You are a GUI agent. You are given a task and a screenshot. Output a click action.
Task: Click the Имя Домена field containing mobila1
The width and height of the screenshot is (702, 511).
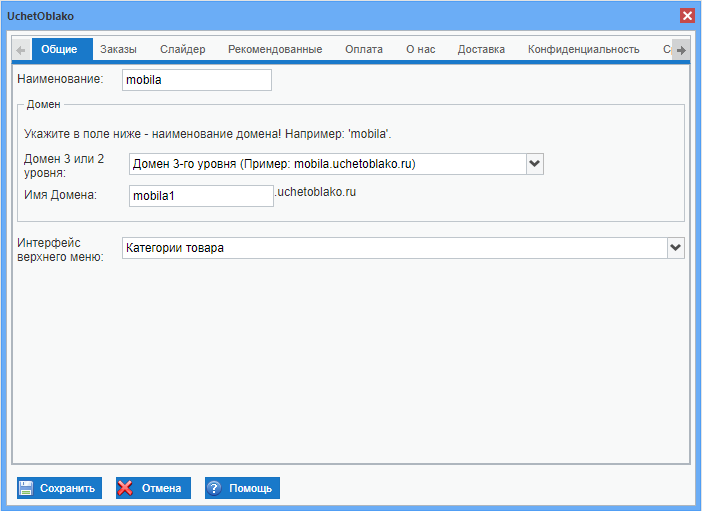point(201,196)
